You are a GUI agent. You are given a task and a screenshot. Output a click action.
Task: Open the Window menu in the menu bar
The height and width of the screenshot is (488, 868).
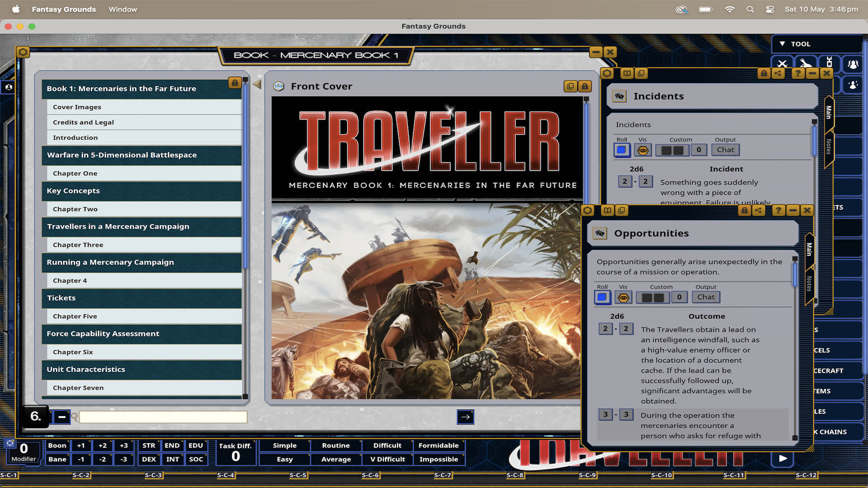[123, 9]
